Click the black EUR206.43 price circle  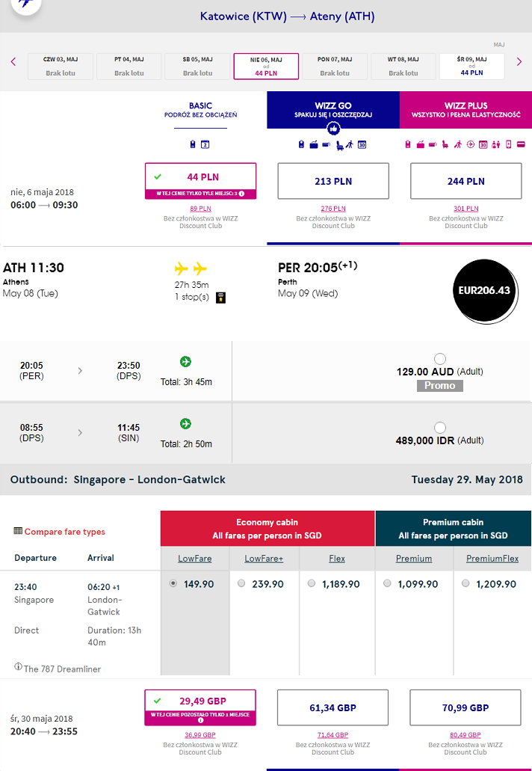pyautogui.click(x=484, y=291)
